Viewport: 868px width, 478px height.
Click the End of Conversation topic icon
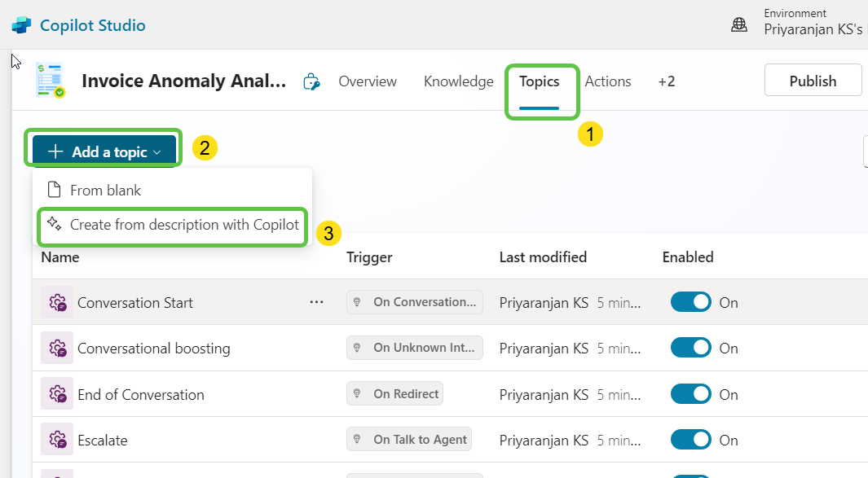57,395
